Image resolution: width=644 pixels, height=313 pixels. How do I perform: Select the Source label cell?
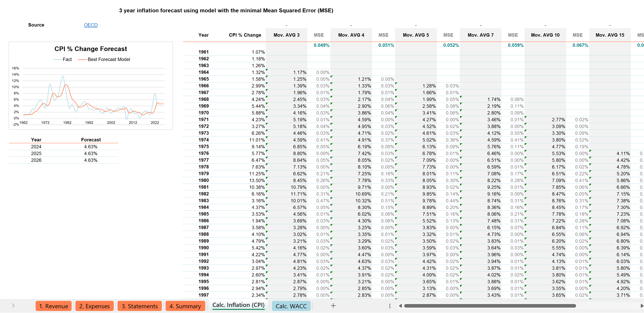36,25
